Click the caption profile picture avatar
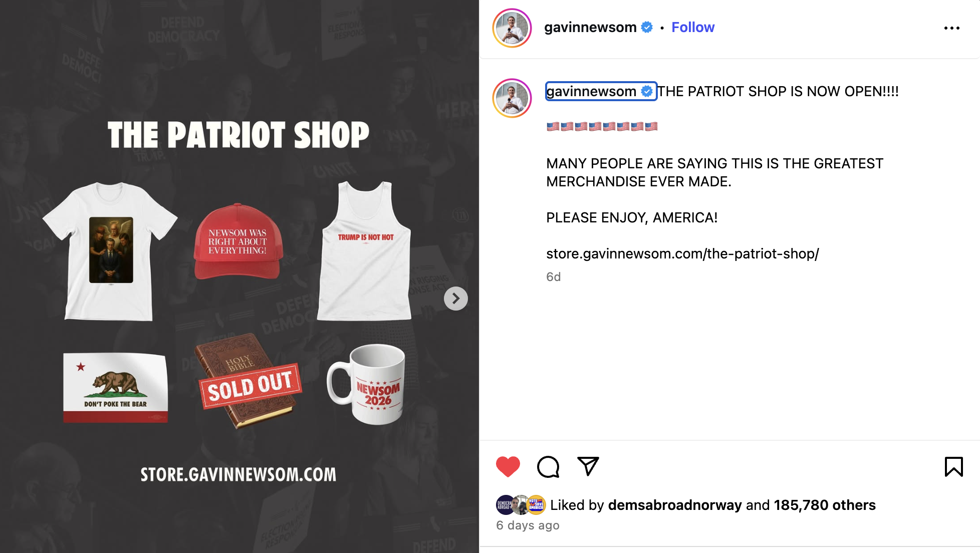This screenshot has width=980, height=553. (512, 98)
